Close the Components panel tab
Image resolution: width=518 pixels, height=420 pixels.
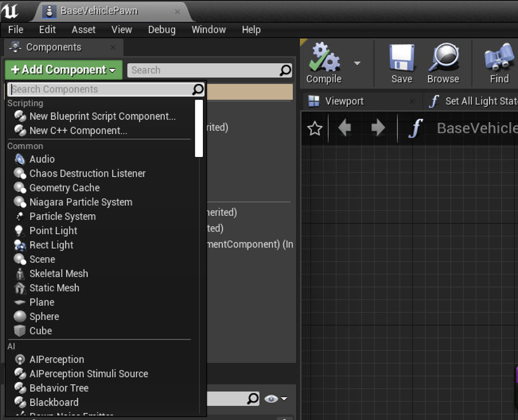pos(113,47)
